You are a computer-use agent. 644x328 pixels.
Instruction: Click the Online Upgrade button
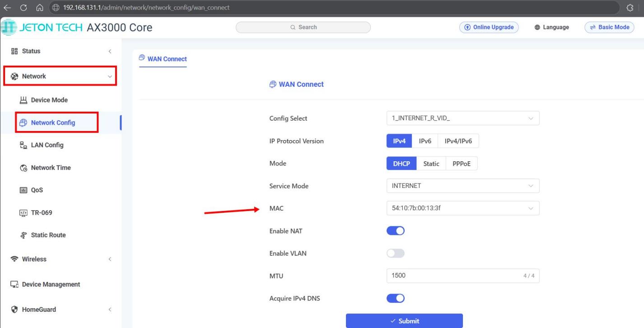click(489, 27)
